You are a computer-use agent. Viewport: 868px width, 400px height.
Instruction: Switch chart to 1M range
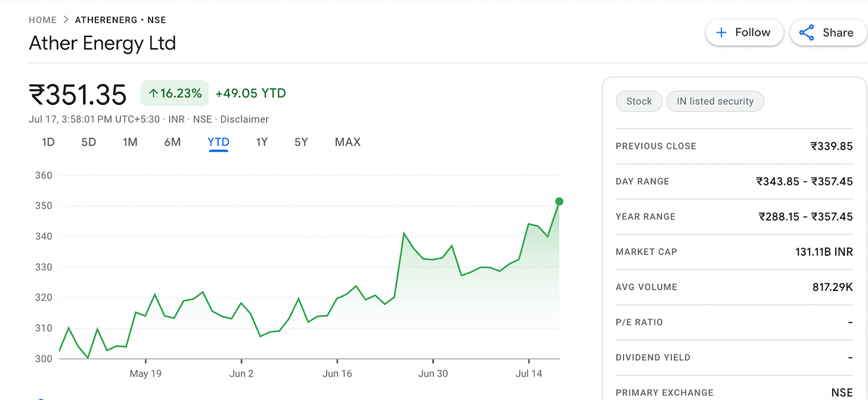130,142
